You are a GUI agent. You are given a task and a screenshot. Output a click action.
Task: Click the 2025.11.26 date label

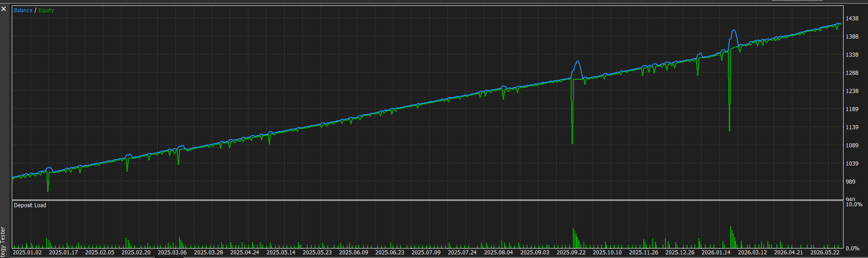click(644, 253)
